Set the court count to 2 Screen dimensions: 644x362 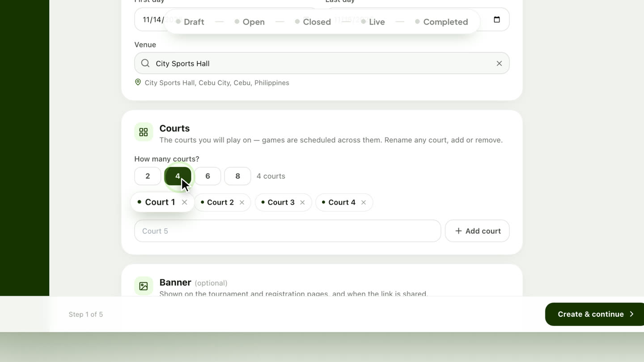pos(148,176)
